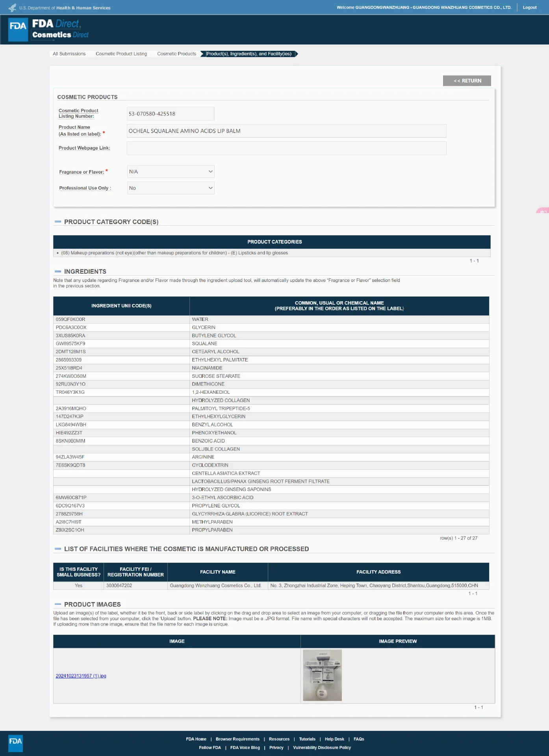Click the Common, Usual or Chemical Name header
Viewport: 549px width, 756px height.
coord(339,306)
